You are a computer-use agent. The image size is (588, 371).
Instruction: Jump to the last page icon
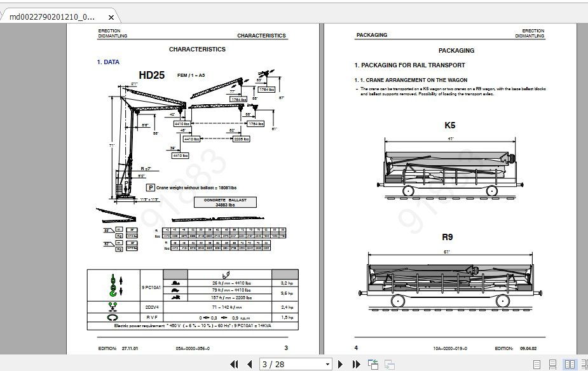(355, 364)
